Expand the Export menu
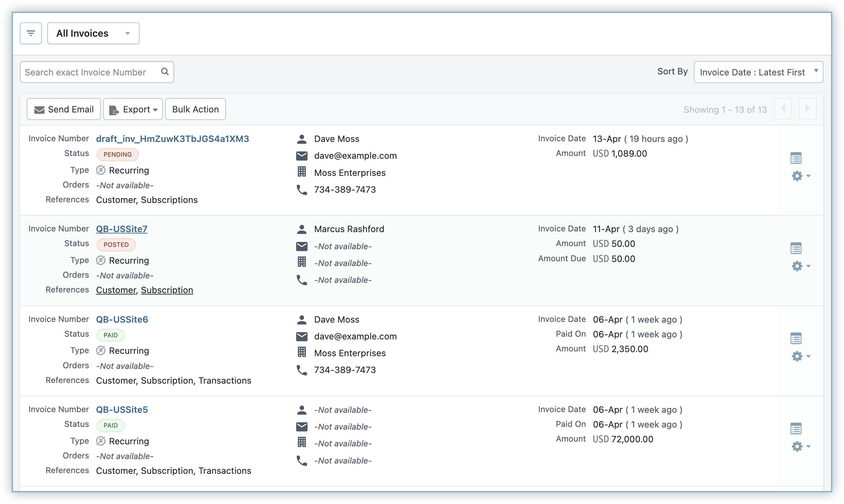844x504 pixels. pyautogui.click(x=133, y=109)
